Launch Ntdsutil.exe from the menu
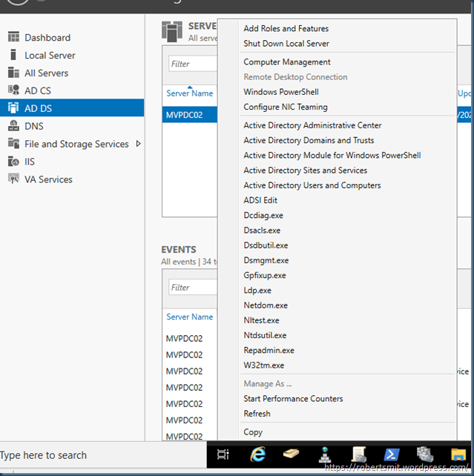The height and width of the screenshot is (476, 474). pyautogui.click(x=265, y=335)
